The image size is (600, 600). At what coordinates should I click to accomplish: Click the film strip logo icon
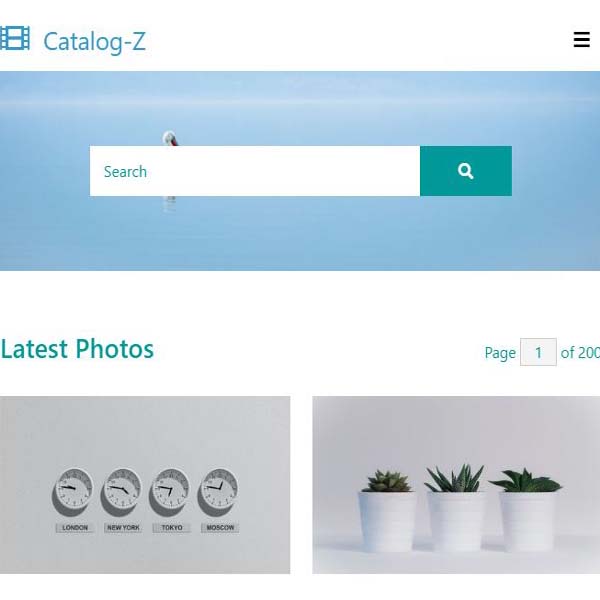point(15,38)
